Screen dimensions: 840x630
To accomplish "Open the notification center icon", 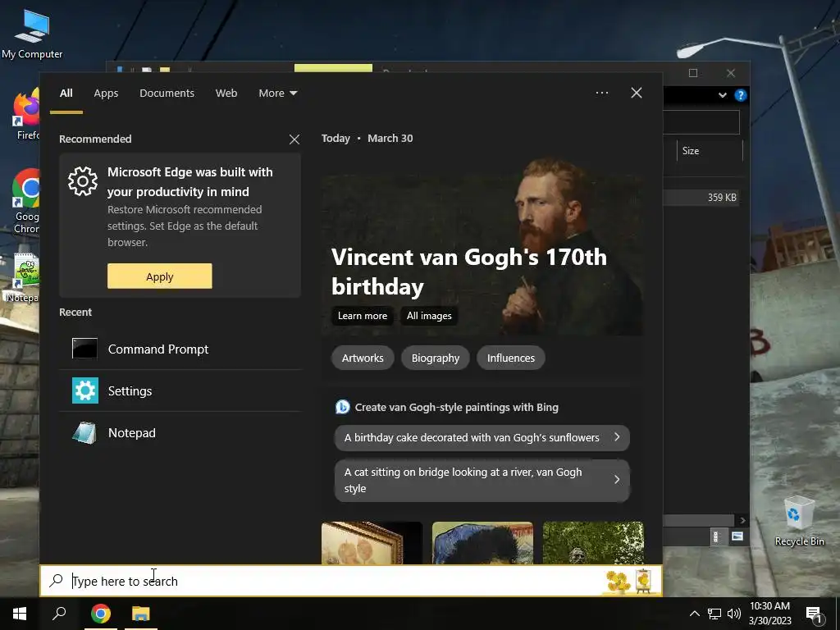I will click(814, 614).
